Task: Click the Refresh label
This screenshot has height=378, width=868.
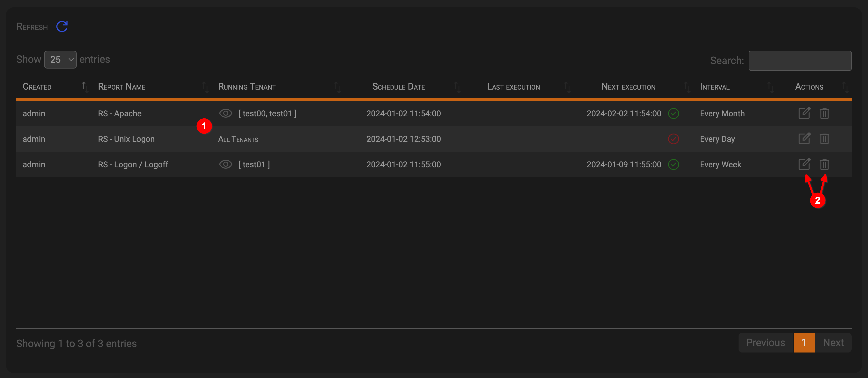Action: 32,27
